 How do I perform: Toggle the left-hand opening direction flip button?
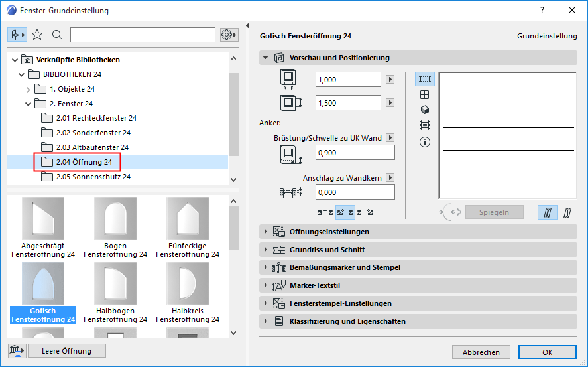pyautogui.click(x=548, y=212)
